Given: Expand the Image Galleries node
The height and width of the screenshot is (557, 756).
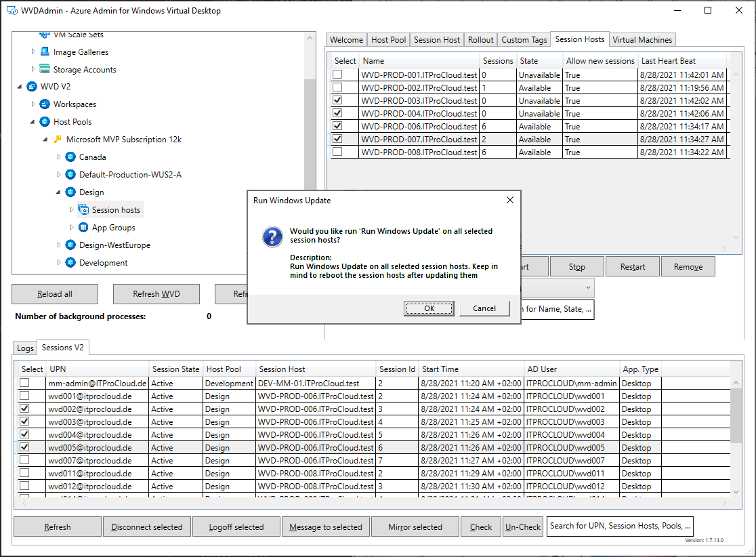Looking at the screenshot, I should click(33, 51).
